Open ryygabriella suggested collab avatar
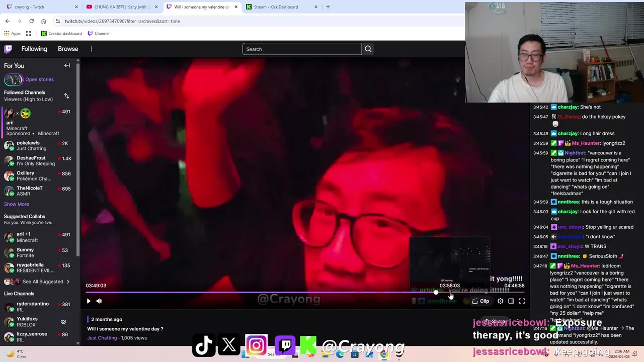644x362 pixels. point(9,267)
